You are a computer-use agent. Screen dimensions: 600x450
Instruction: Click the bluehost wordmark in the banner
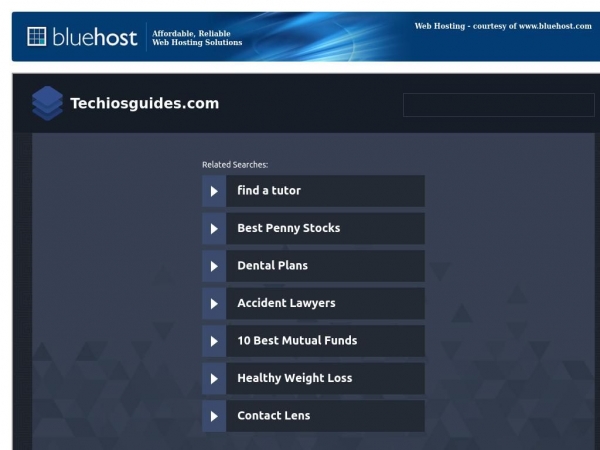[95, 37]
